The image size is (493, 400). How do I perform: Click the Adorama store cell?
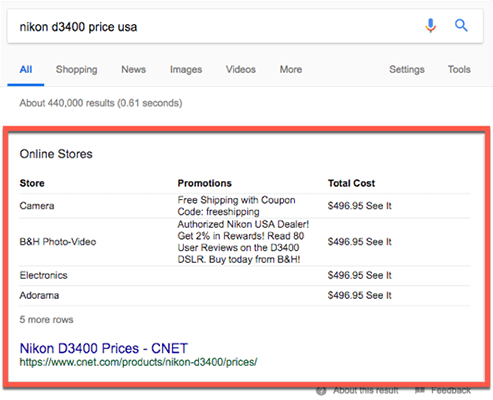click(39, 295)
